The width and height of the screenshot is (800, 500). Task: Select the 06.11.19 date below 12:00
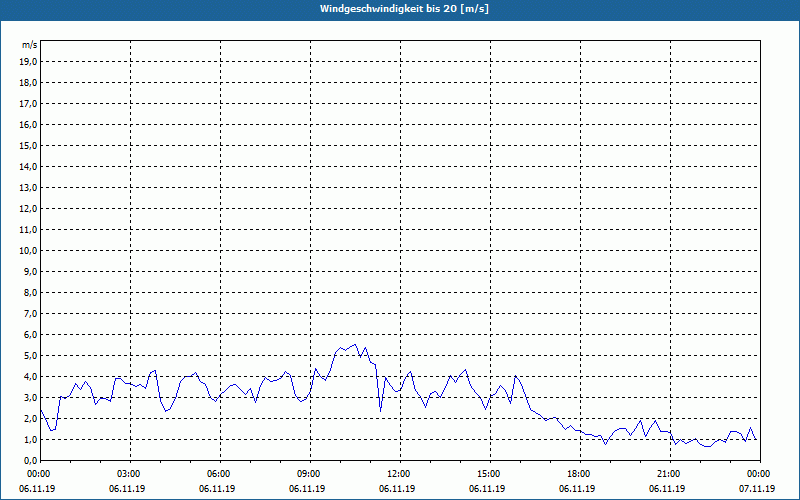[x=397, y=488]
